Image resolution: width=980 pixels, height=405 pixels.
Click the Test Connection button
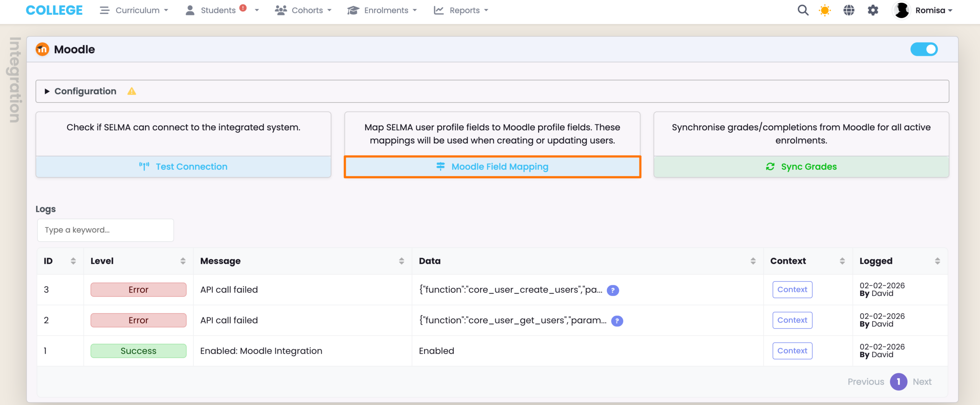[x=183, y=167]
